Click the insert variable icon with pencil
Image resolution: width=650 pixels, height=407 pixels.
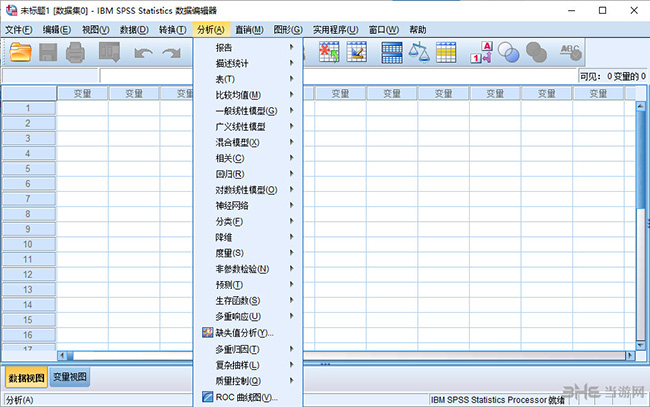pos(357,52)
